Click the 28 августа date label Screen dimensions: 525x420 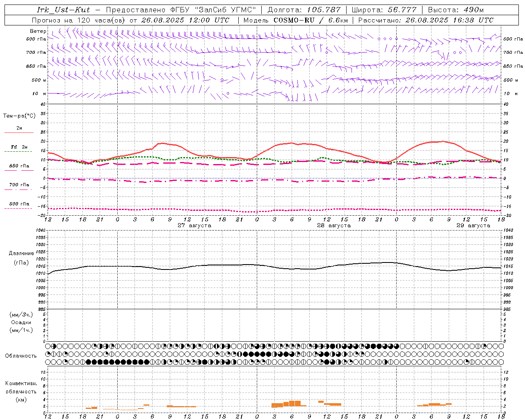coord(334,226)
